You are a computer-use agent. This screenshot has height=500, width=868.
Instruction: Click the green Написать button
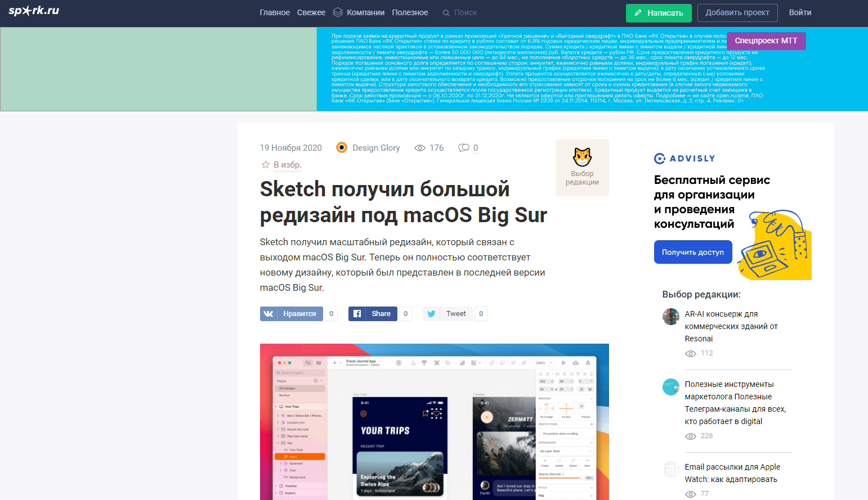[658, 12]
